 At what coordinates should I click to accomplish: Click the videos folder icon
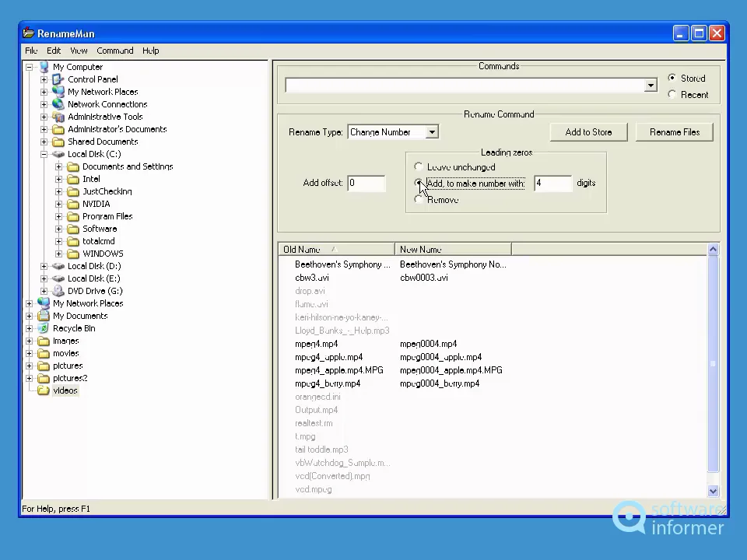click(44, 391)
